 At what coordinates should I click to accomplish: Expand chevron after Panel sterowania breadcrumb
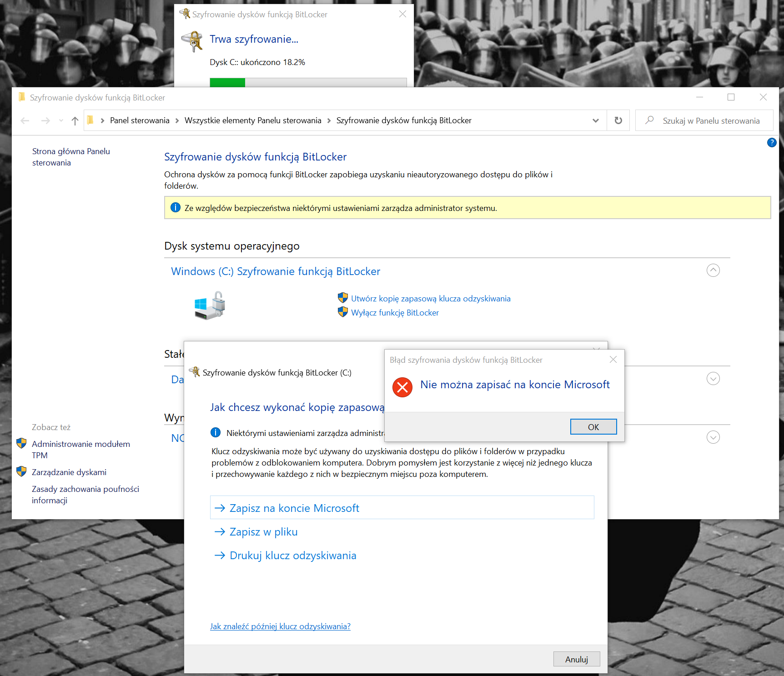tap(177, 120)
